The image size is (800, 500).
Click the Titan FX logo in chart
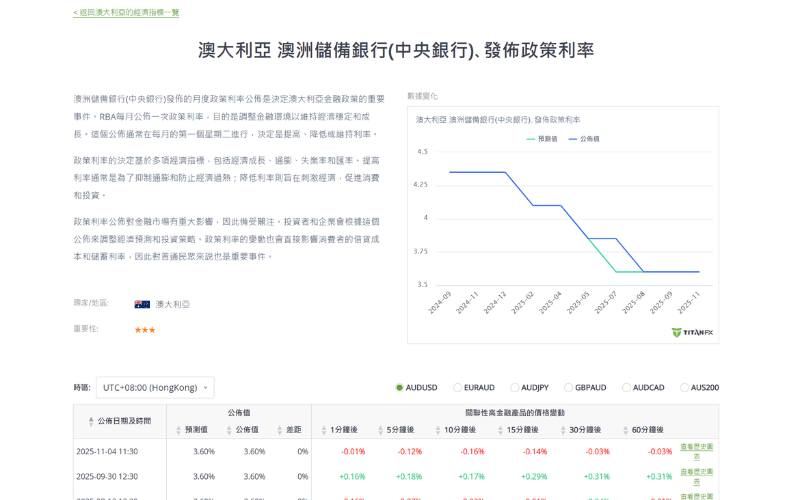pyautogui.click(x=692, y=333)
